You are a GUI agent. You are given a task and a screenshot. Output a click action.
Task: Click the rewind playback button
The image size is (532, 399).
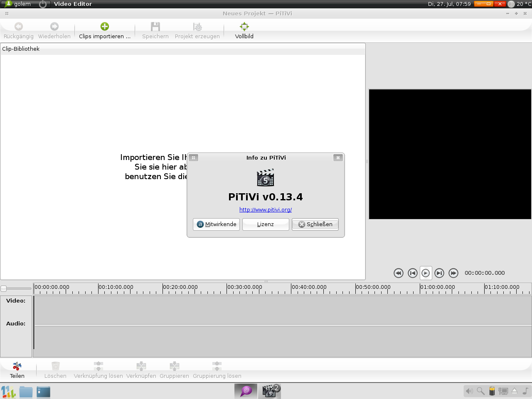398,273
